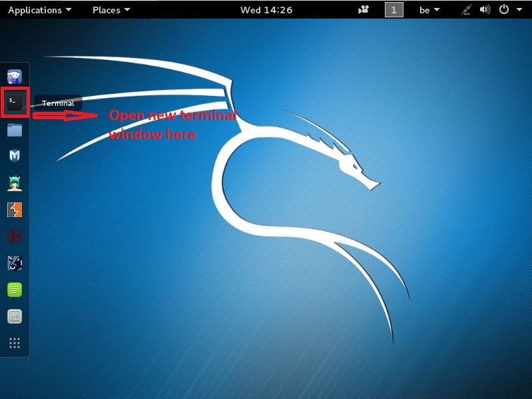Click the 'Terminal' tooltip label
Viewport: 532px width, 399px height.
tap(58, 103)
